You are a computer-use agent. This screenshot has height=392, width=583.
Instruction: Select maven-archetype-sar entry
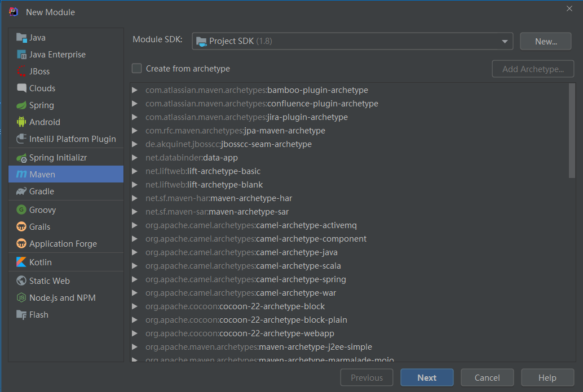pyautogui.click(x=217, y=212)
